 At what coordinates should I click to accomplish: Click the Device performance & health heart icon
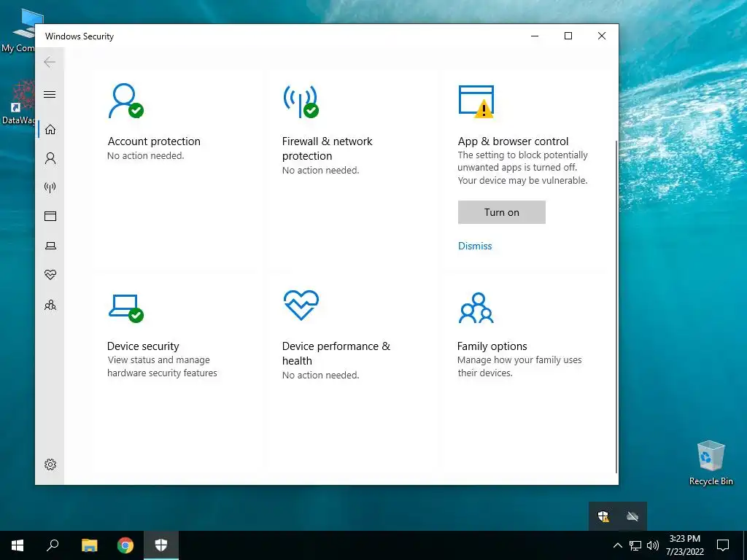(301, 305)
